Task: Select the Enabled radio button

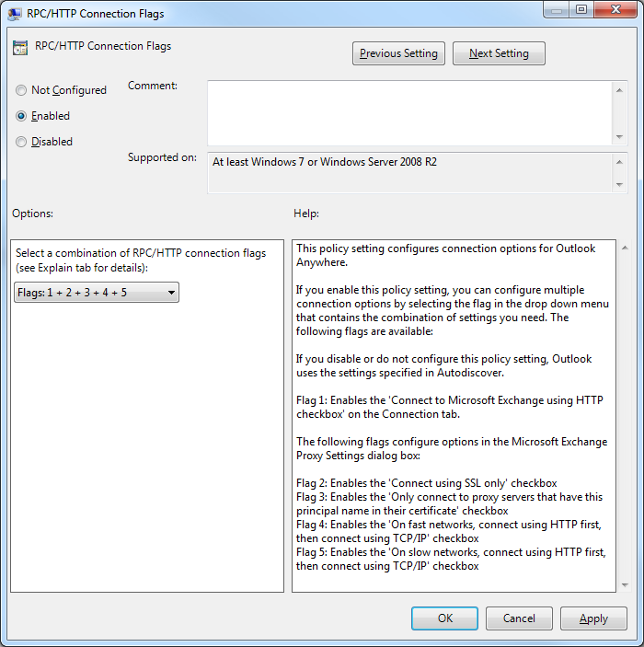Action: (x=21, y=116)
